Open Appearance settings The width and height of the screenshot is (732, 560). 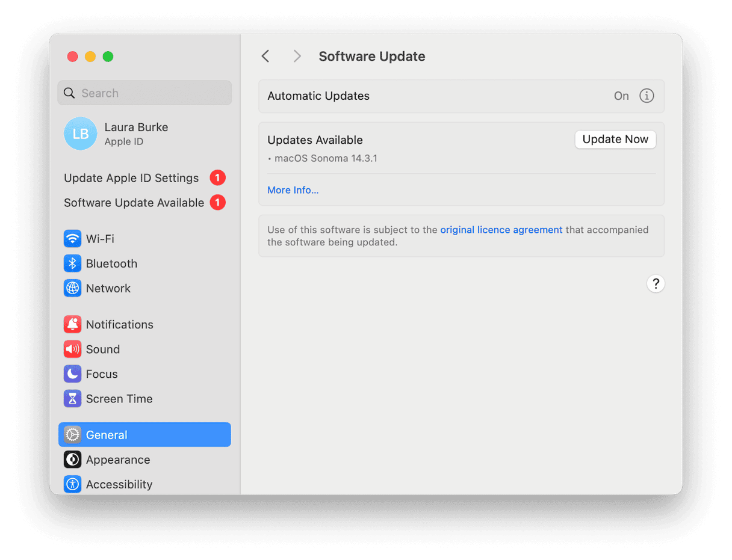coord(72,460)
